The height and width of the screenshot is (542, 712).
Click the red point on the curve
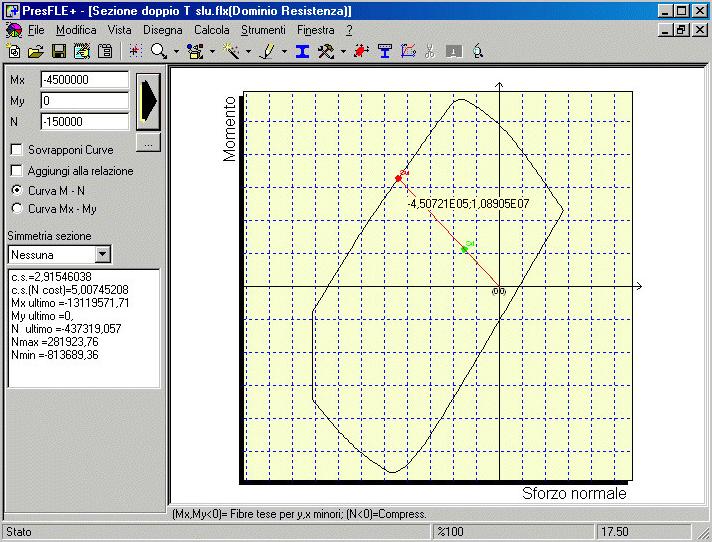click(398, 178)
